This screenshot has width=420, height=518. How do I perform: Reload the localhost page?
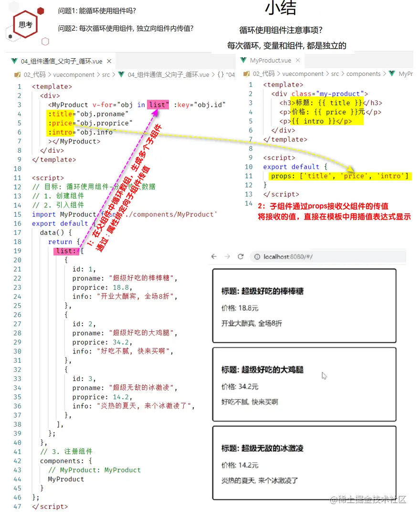[x=241, y=256]
